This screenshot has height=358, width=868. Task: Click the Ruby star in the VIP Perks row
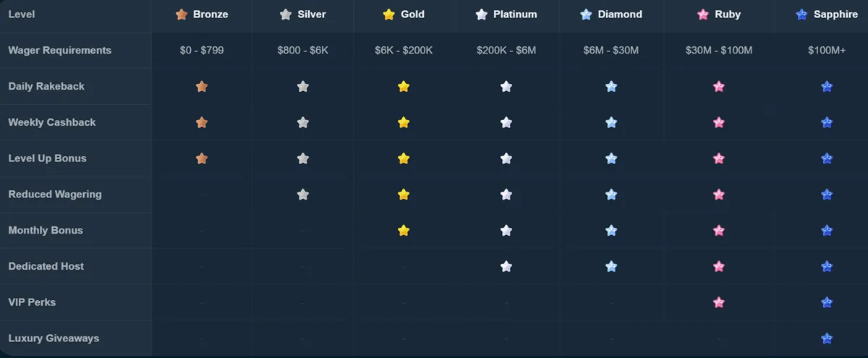click(719, 303)
